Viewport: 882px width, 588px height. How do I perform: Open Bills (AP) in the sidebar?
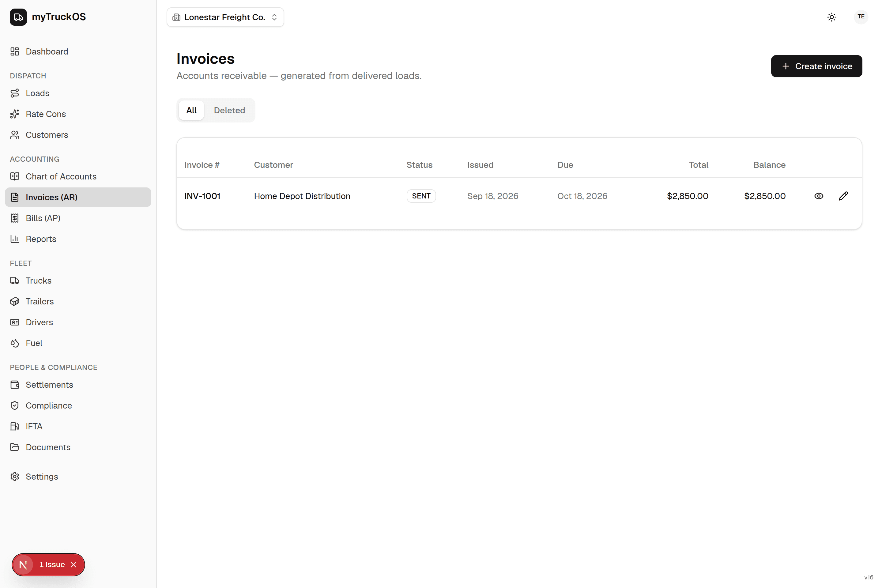[78, 218]
